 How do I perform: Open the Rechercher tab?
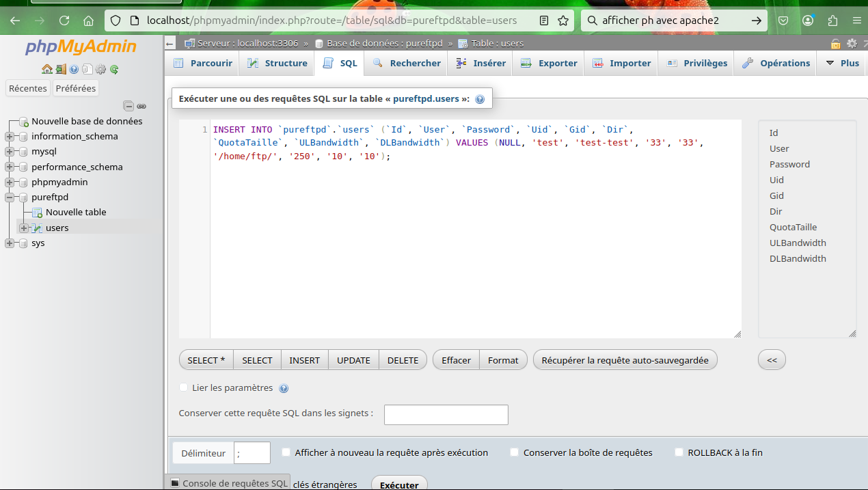407,64
